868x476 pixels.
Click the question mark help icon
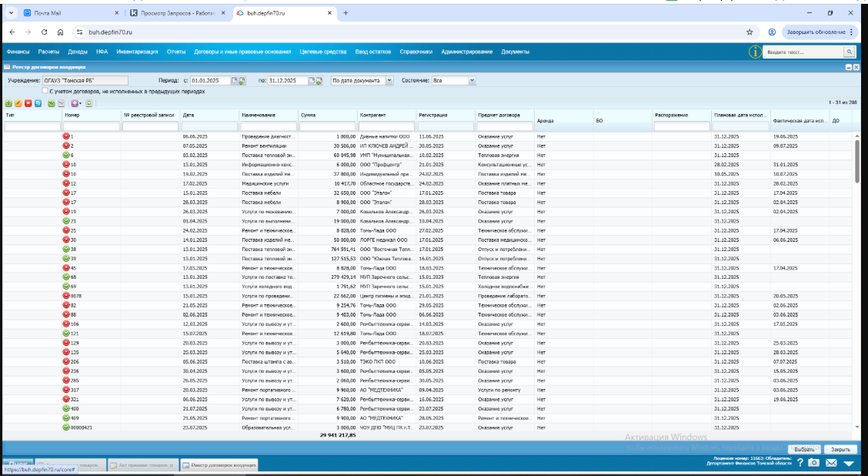[800, 463]
